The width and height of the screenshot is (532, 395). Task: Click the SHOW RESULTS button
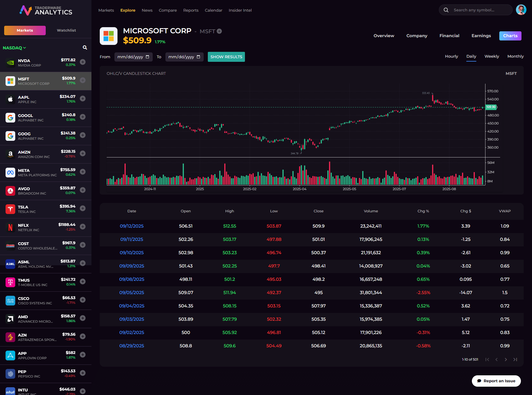[226, 57]
